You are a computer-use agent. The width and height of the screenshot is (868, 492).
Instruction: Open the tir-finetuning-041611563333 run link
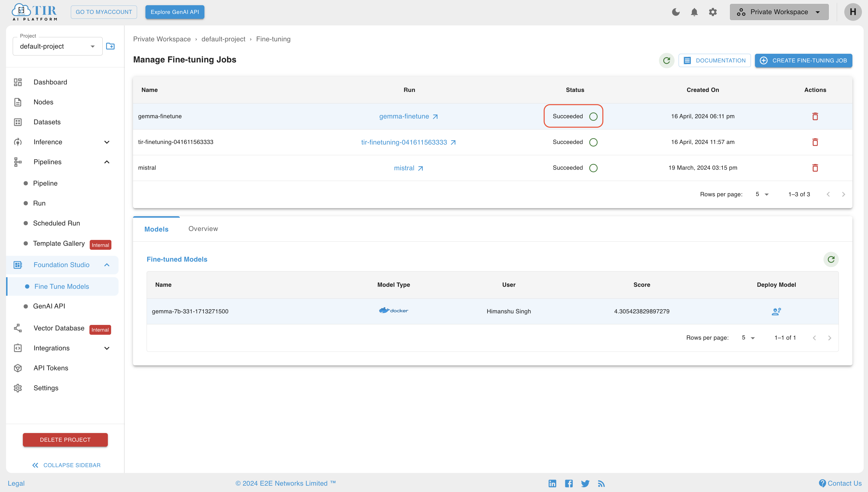[x=408, y=142]
